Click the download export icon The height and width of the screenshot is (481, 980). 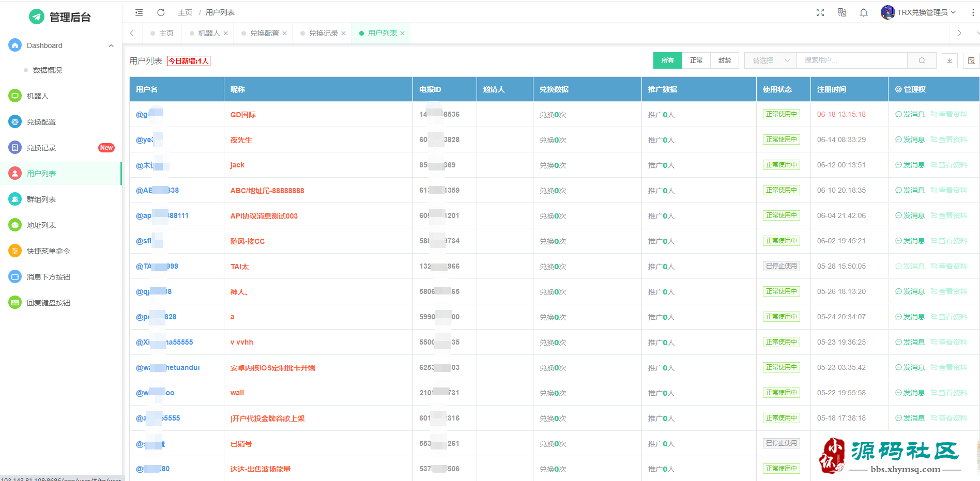[950, 60]
